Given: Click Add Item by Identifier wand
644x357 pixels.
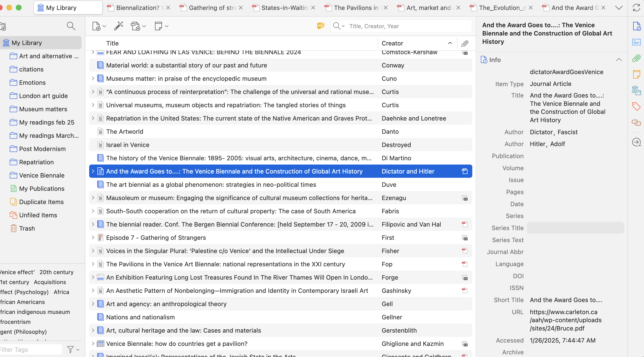Looking at the screenshot, I should pos(118,26).
